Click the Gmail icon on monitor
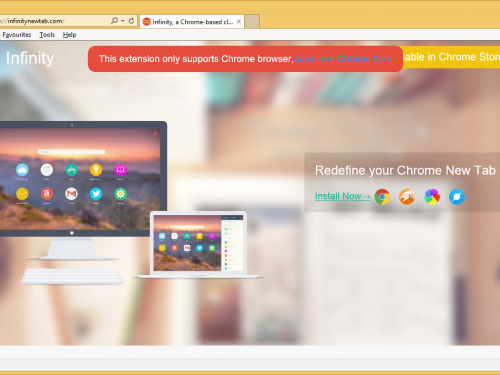Screen dimensions: 500x375 pos(71,194)
